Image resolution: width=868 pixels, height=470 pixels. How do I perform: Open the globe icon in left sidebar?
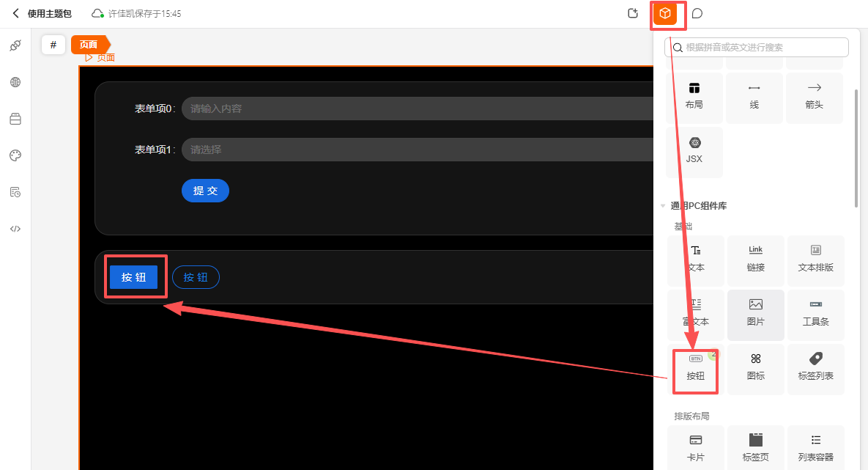(x=15, y=82)
